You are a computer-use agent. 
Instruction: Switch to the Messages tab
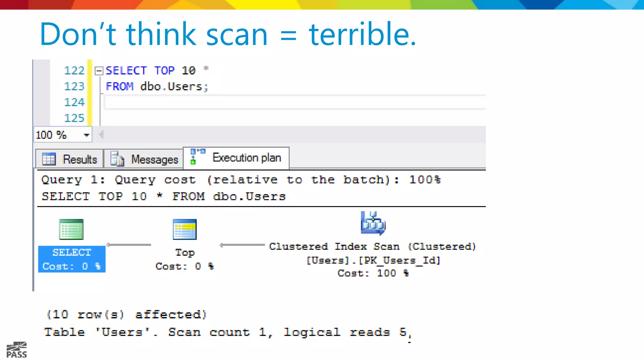pyautogui.click(x=144, y=159)
